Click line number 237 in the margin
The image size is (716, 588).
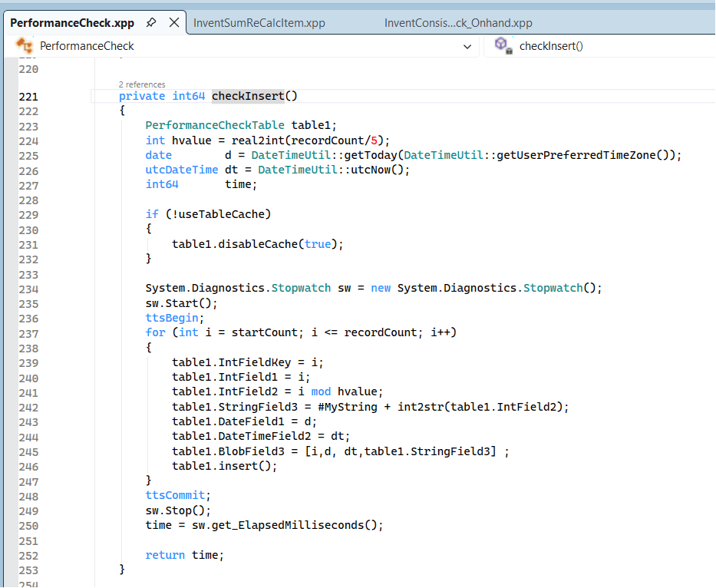click(x=28, y=332)
